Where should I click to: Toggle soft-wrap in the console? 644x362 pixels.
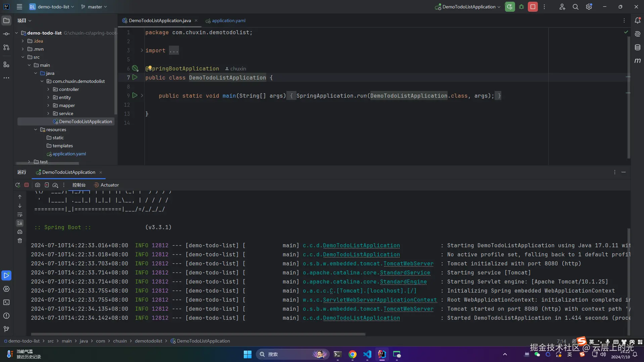[x=20, y=214]
